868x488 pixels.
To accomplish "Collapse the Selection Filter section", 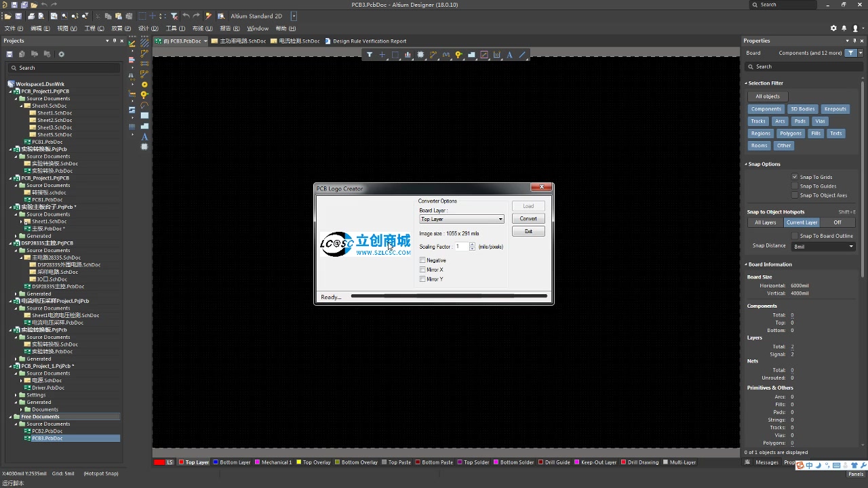I will tap(746, 83).
